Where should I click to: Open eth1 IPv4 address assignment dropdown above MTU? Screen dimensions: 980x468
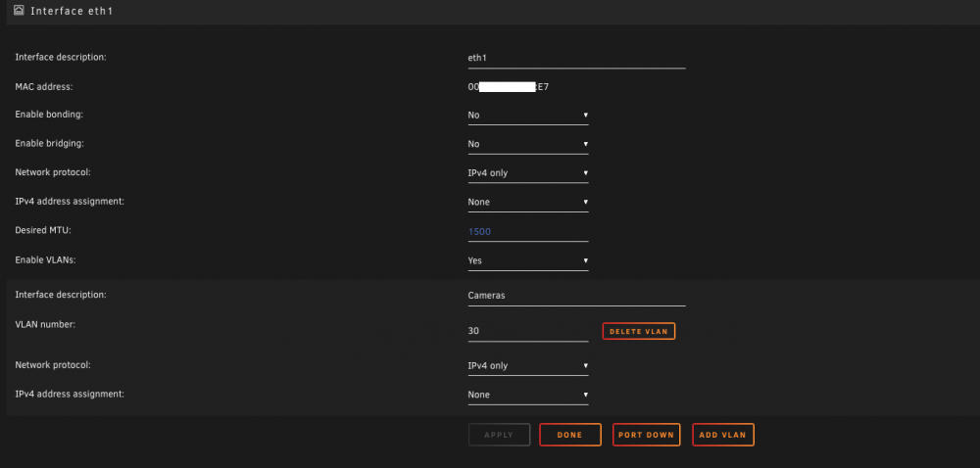pyautogui.click(x=528, y=202)
